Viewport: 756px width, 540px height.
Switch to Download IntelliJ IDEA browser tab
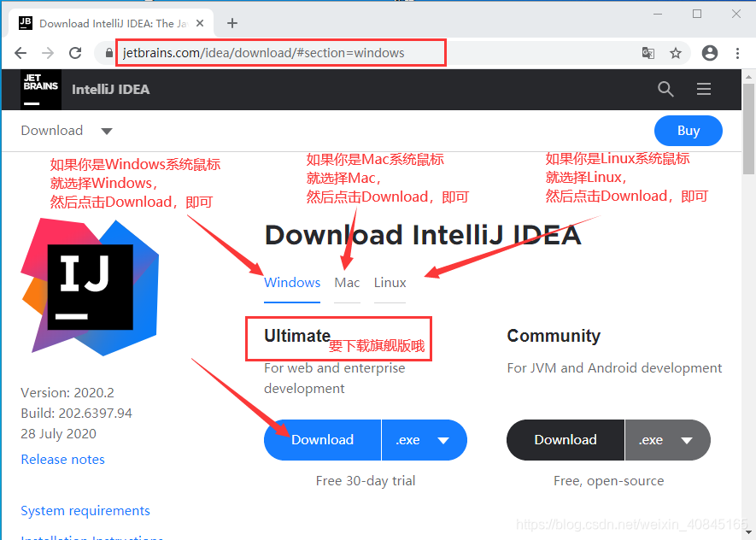[111, 23]
